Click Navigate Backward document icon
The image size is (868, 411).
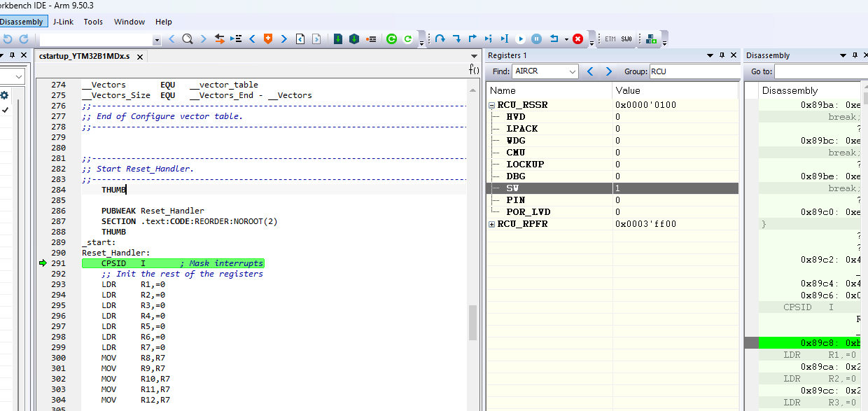click(300, 39)
